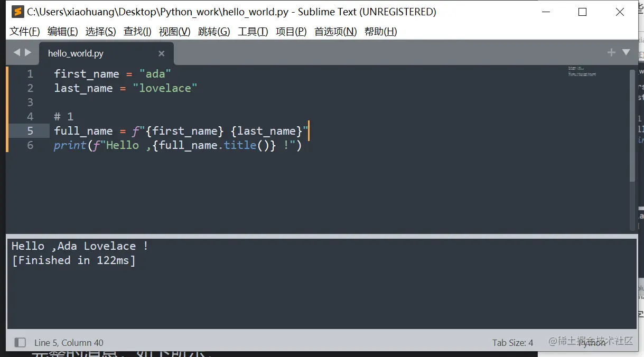Screen dimensions: 644x357
Task: Click Line 5, Column 40 status text
Action: [x=69, y=343]
